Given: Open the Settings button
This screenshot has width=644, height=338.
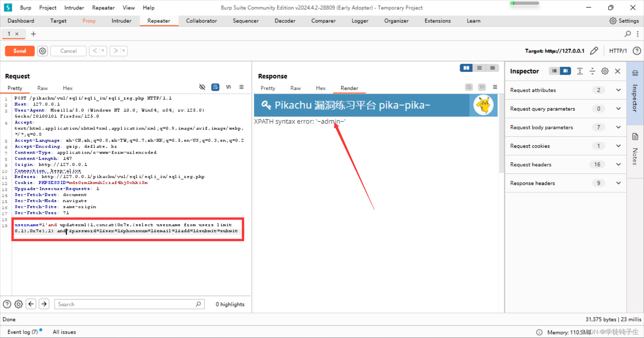Looking at the screenshot, I should coord(624,21).
